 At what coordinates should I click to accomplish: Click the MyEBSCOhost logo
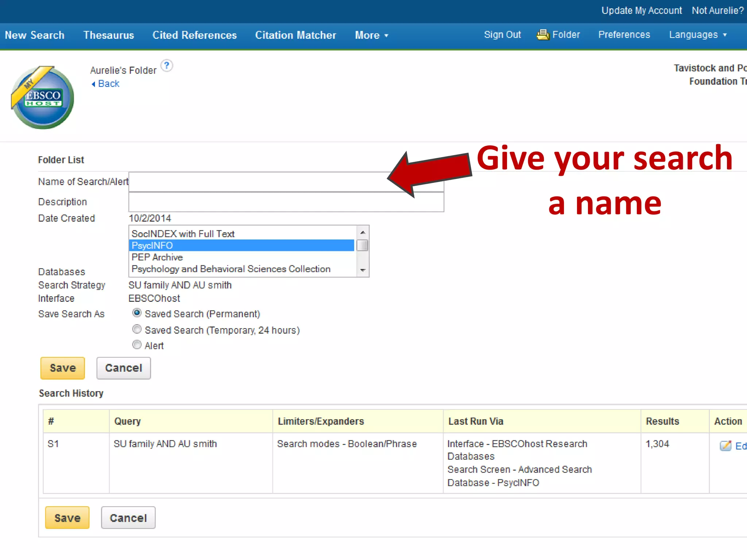click(x=43, y=98)
